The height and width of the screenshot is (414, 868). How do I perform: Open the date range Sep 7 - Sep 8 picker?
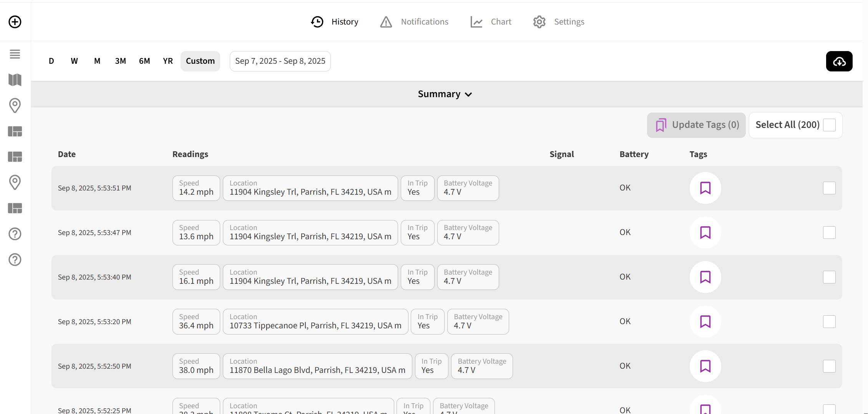280,61
